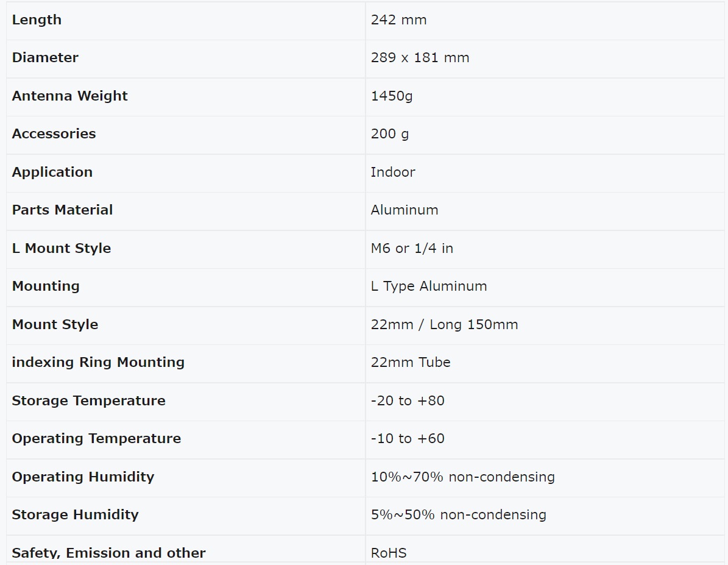Click the Parts Material label
This screenshot has height=565, width=728.
(62, 210)
